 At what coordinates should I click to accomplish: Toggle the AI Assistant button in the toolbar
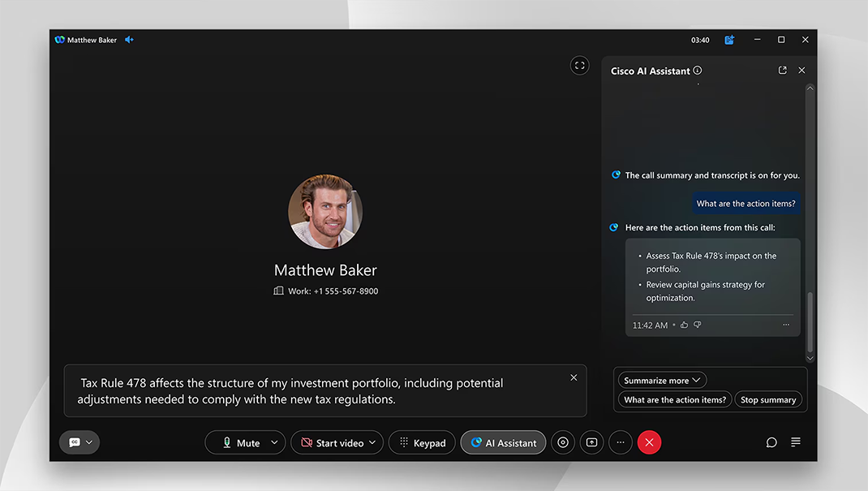point(503,443)
